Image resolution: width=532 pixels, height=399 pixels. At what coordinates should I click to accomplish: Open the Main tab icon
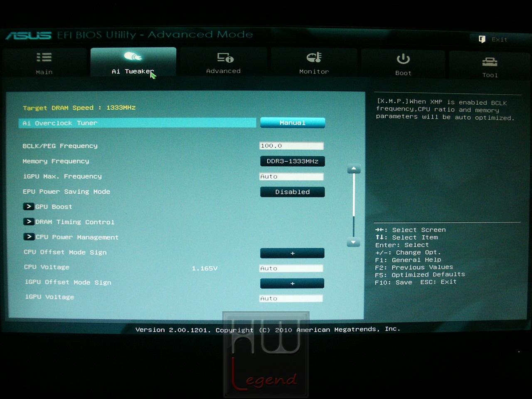(44, 57)
